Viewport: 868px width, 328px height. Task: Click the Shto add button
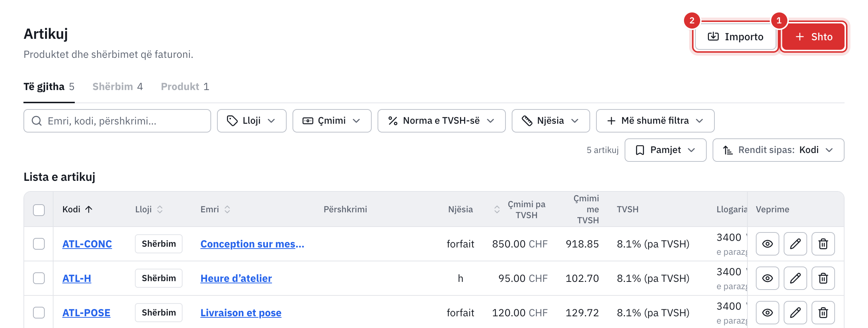814,37
